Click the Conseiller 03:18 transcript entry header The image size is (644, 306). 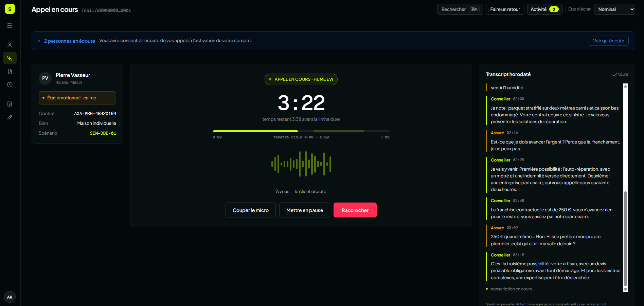click(x=507, y=255)
